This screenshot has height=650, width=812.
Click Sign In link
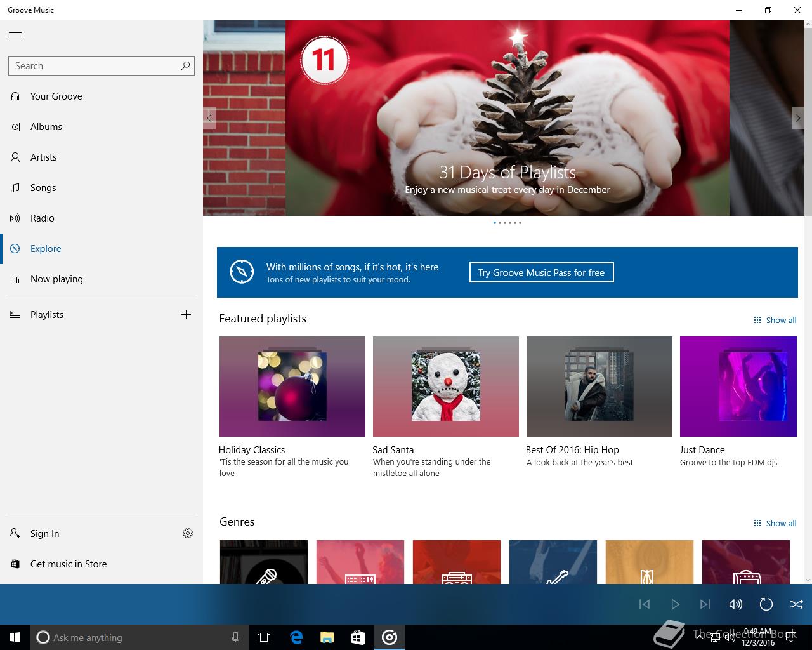pyautogui.click(x=44, y=534)
